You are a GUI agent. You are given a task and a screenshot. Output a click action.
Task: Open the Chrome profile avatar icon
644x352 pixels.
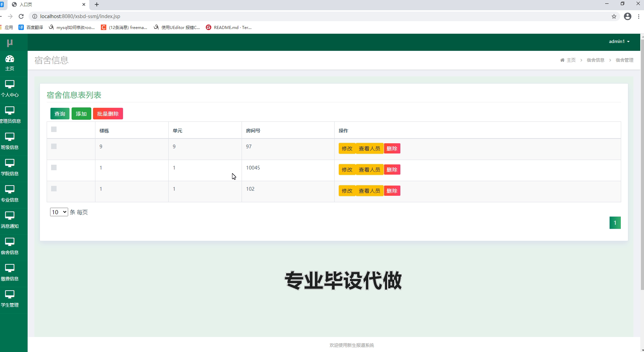tap(628, 16)
